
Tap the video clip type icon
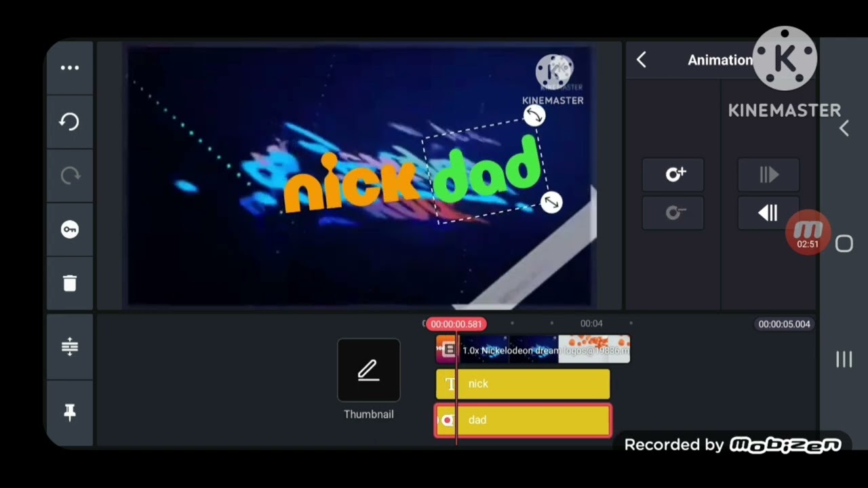[448, 350]
